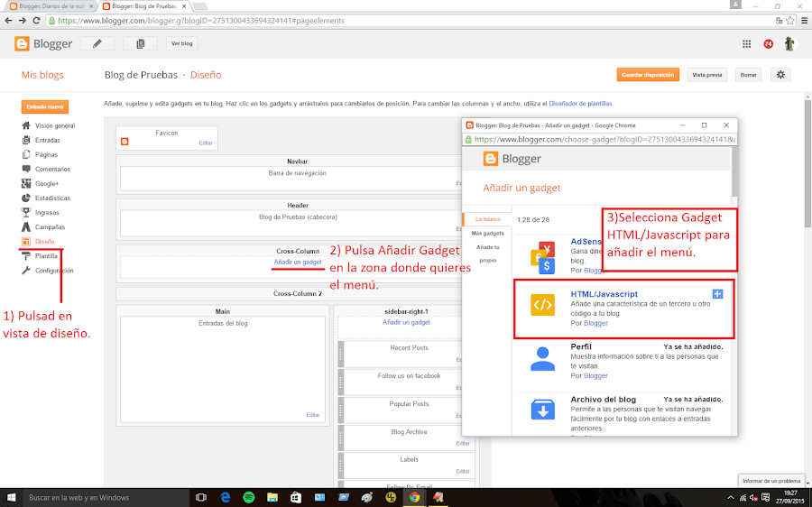Click the Configuración wrench icon

tap(26, 271)
